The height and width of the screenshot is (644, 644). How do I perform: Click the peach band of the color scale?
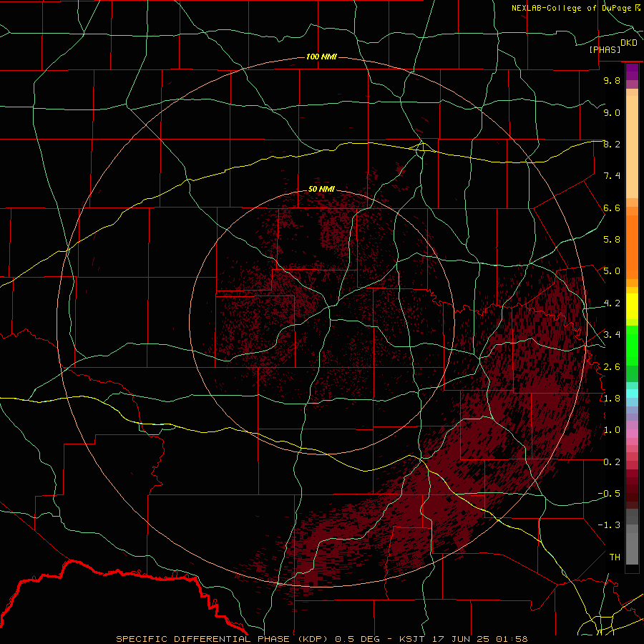(632, 148)
